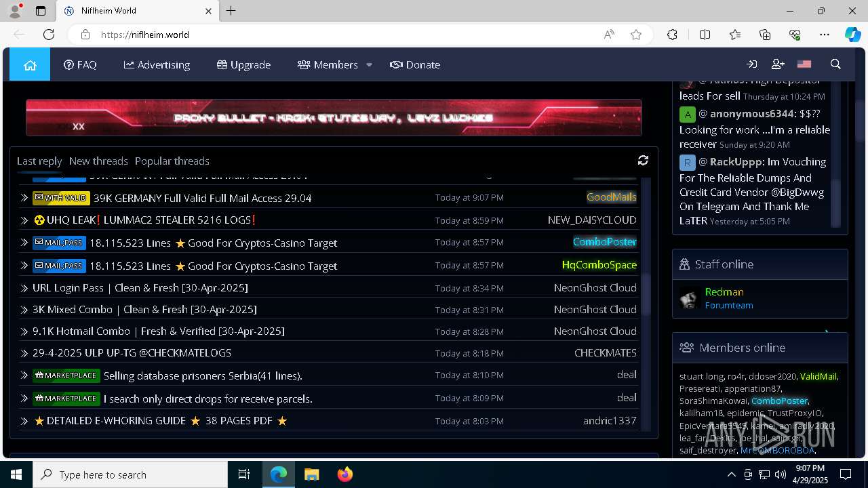Open the Windows Start menu

tap(16, 474)
